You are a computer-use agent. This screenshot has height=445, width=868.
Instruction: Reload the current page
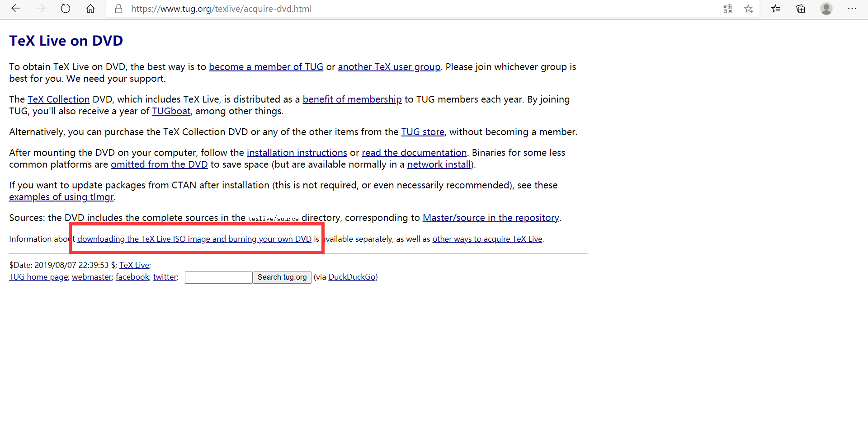coord(66,9)
